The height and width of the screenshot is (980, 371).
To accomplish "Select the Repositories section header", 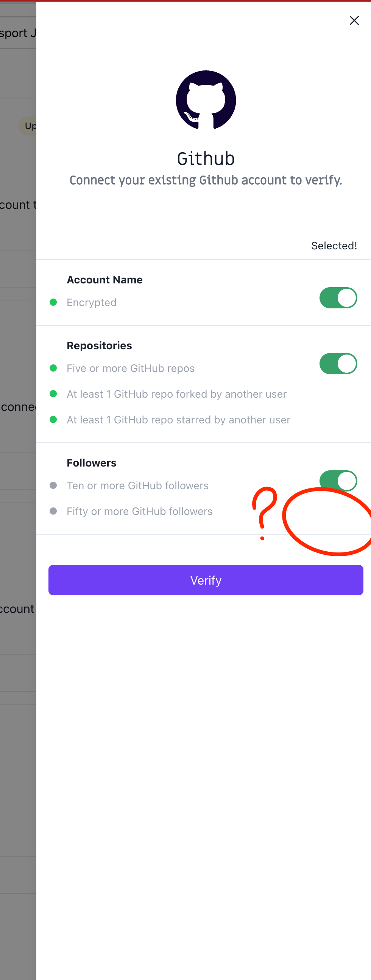I will point(99,345).
